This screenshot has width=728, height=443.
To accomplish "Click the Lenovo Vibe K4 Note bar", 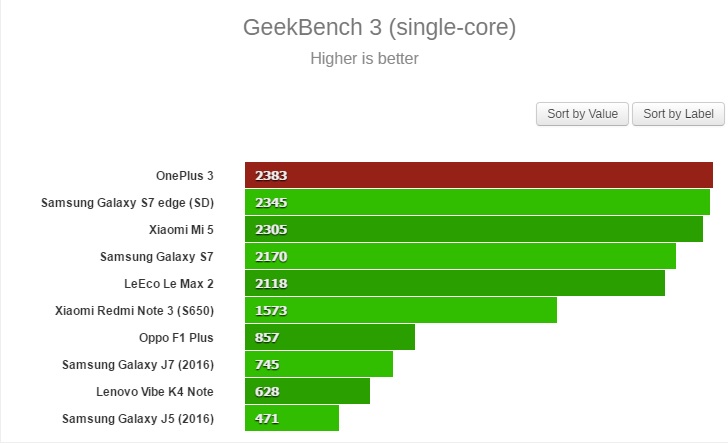I will 307,391.
